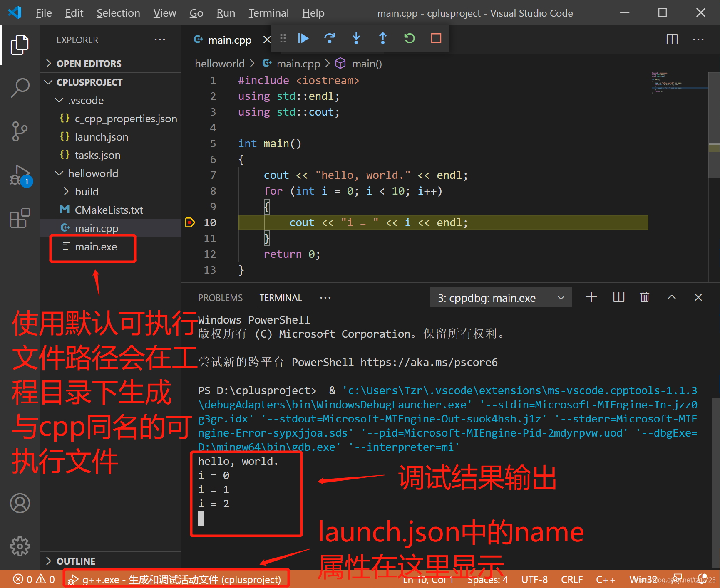Image resolution: width=720 pixels, height=588 pixels.
Task: Open Run and Debug view
Action: [20, 175]
